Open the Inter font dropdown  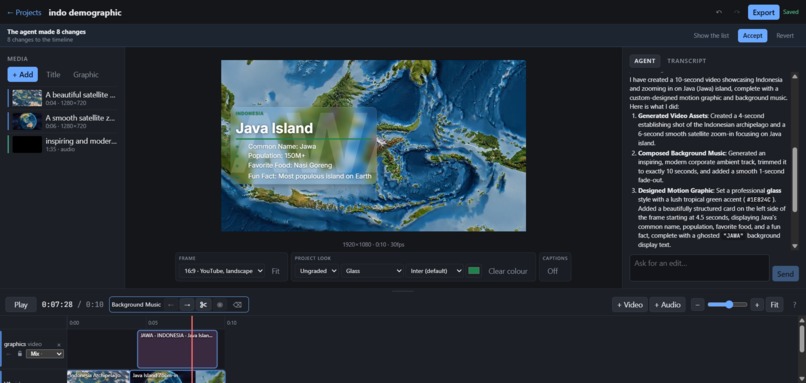click(x=435, y=271)
